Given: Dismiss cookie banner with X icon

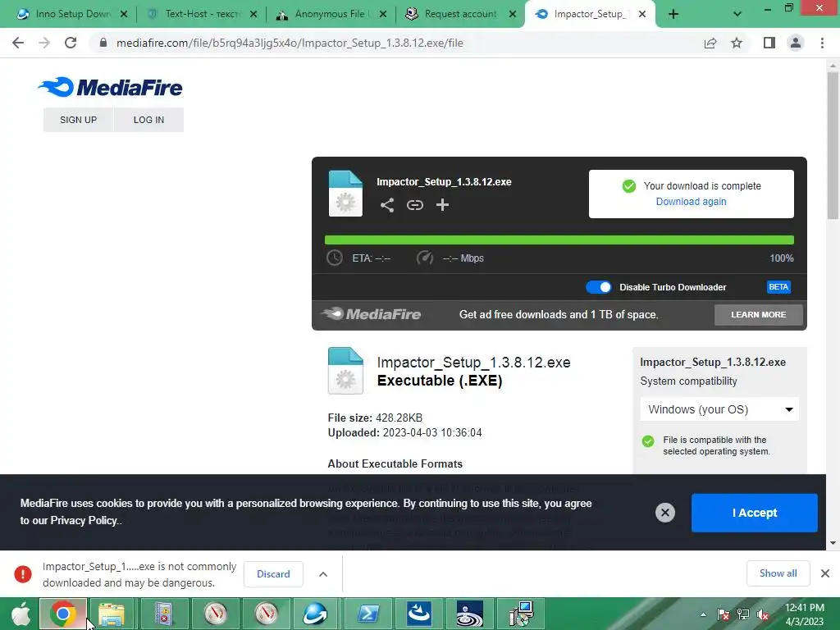Looking at the screenshot, I should (664, 513).
